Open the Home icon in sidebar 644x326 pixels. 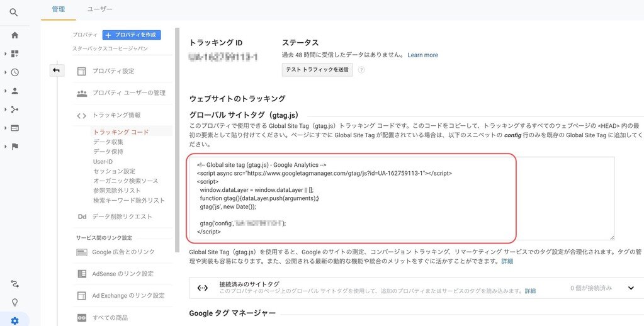pyautogui.click(x=14, y=35)
